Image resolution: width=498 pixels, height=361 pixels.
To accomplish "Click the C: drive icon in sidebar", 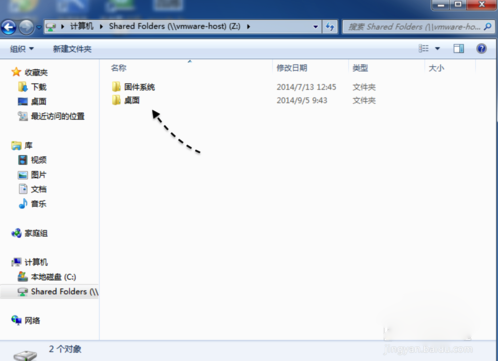I will (23, 276).
